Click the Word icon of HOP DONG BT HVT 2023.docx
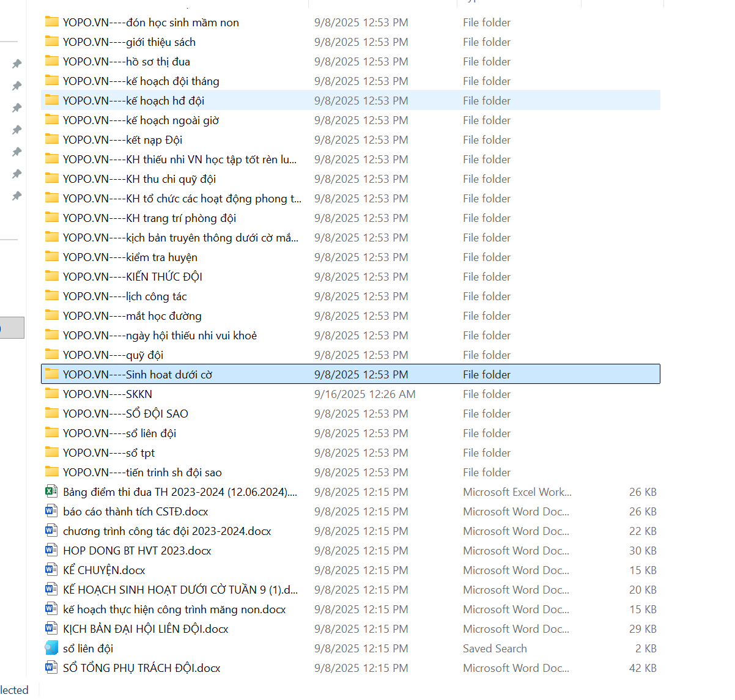This screenshot has height=700, width=735. pos(51,550)
